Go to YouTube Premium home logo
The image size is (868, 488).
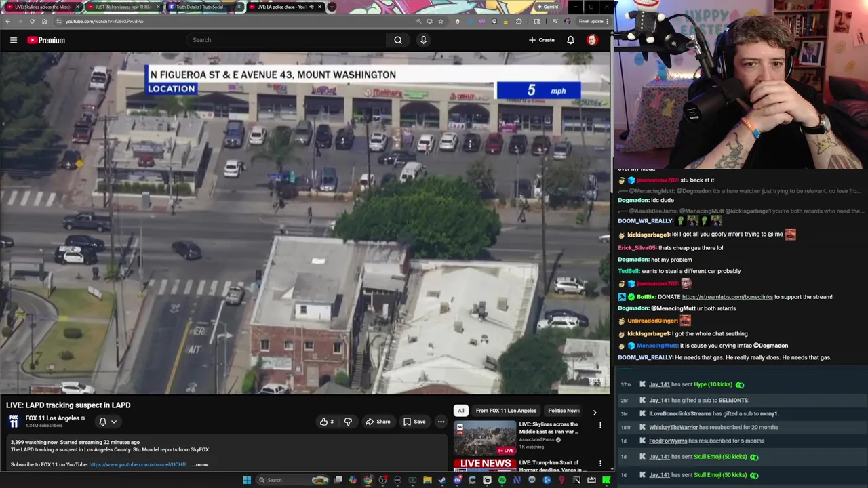[46, 40]
